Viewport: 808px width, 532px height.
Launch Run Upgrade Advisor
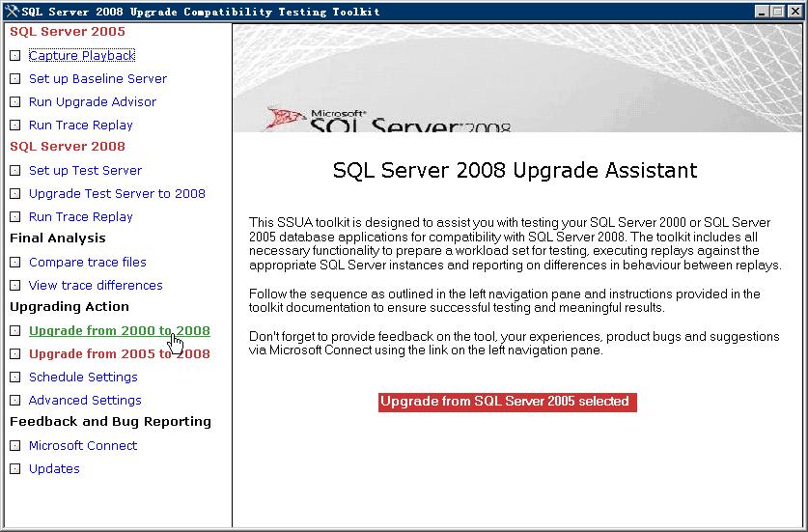click(93, 102)
